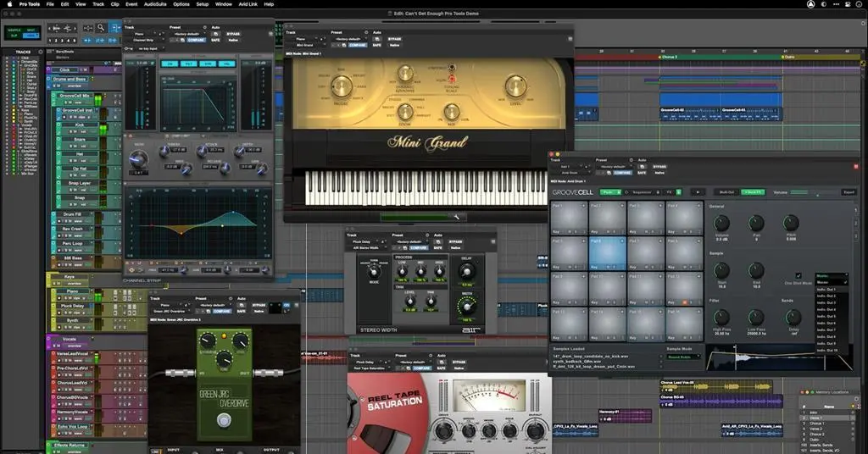
Task: Click the FILT section button in Channel Strip
Action: (x=189, y=64)
